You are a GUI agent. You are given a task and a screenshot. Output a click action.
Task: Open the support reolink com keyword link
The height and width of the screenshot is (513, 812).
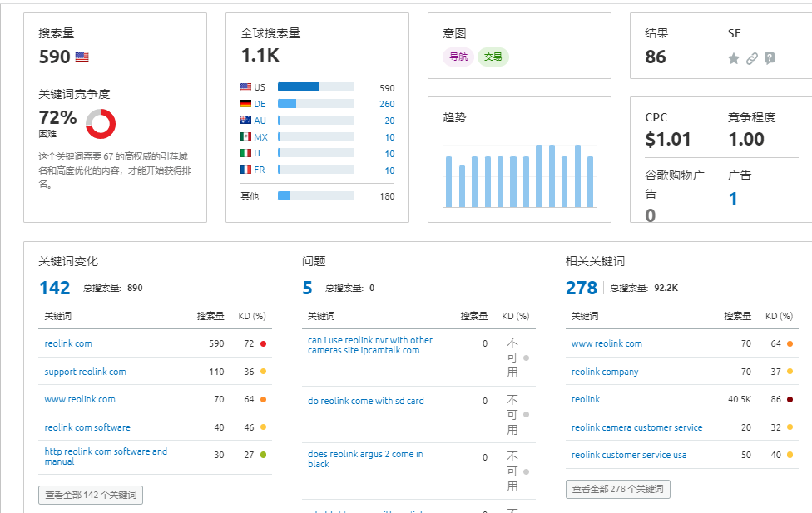tap(86, 372)
